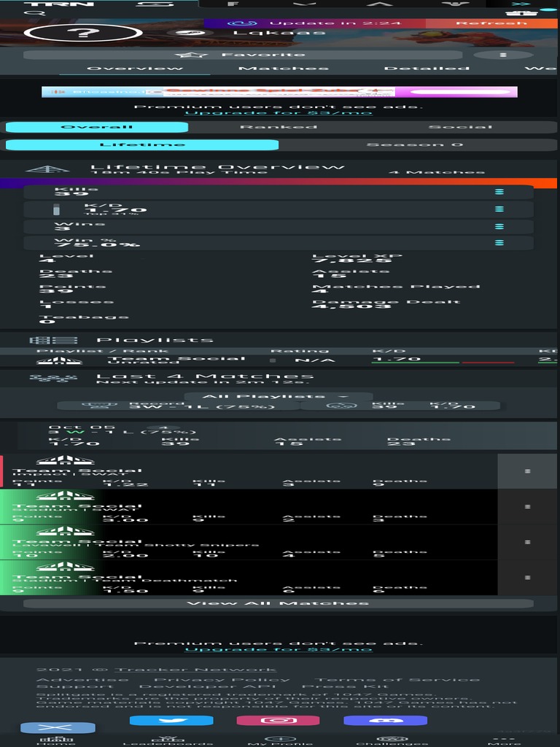
Task: Open Challenges in bottom navigation
Action: (x=391, y=740)
